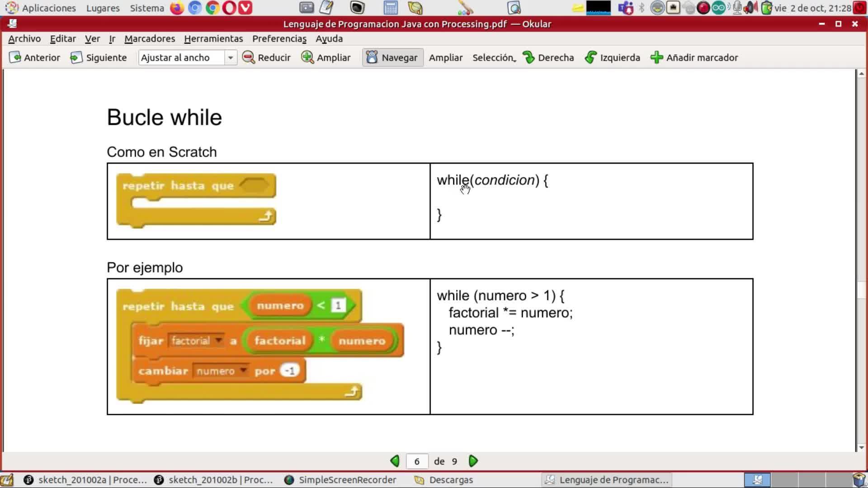Open the Aplicaciones system menu
The image size is (868, 488).
coord(48,8)
